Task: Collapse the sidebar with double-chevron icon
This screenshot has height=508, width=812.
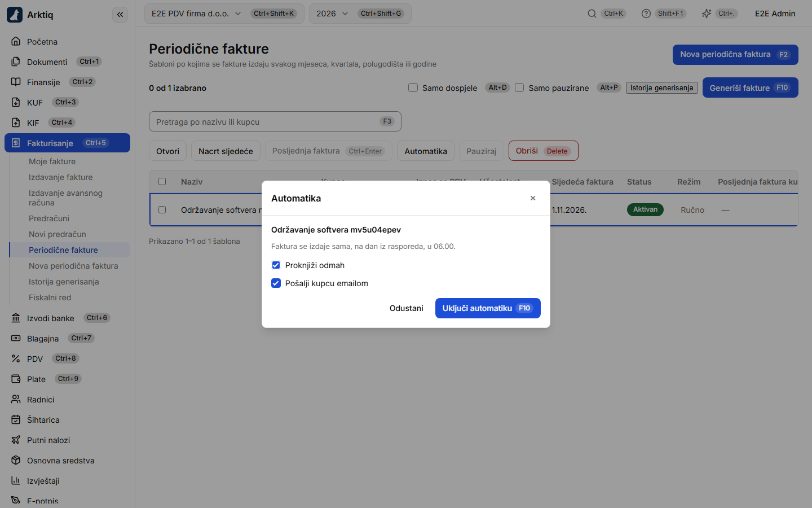Action: pos(120,15)
